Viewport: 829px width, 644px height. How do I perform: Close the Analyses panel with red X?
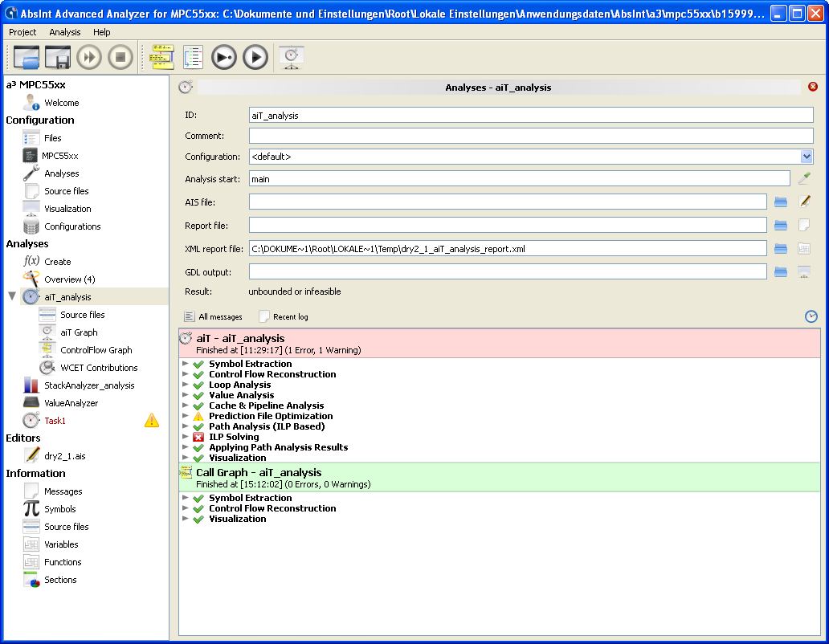[813, 87]
